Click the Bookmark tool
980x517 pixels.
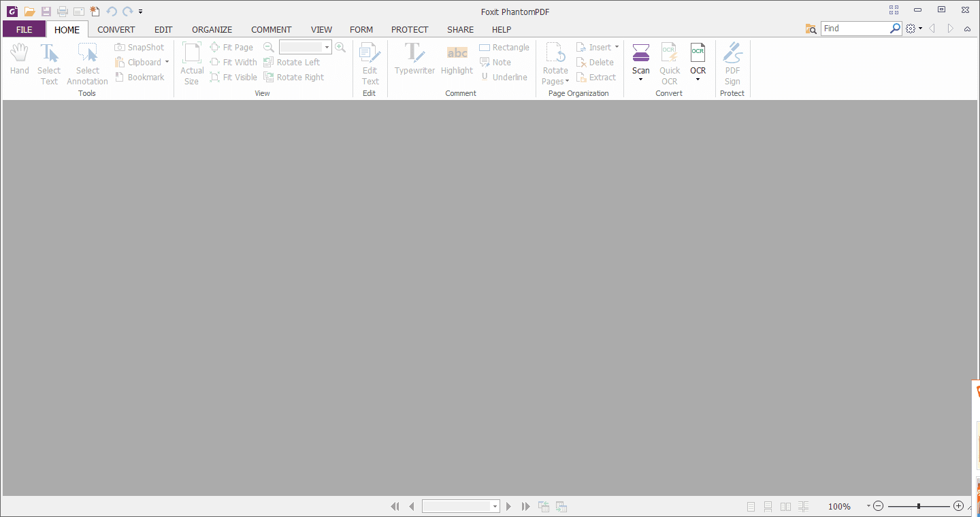coord(140,77)
